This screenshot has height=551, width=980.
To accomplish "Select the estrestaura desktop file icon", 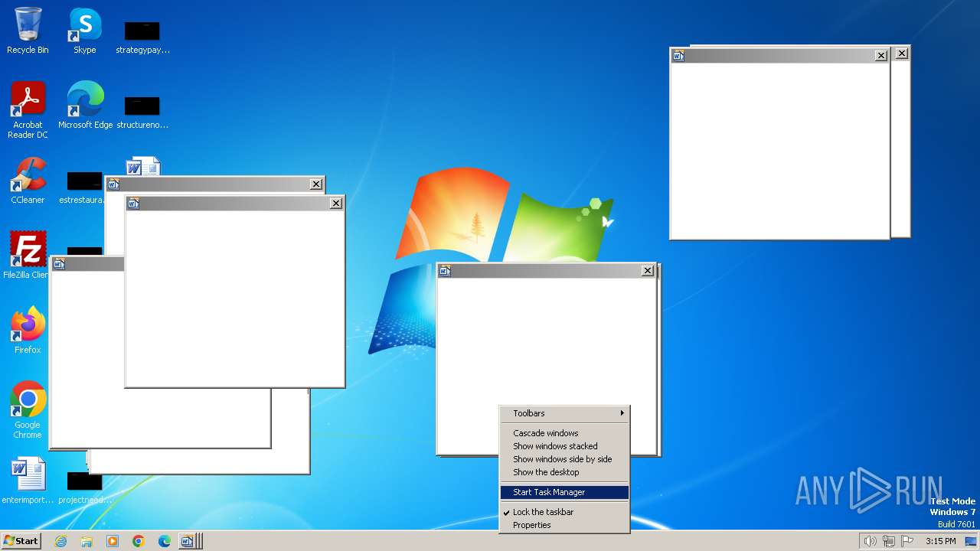I will tap(84, 187).
